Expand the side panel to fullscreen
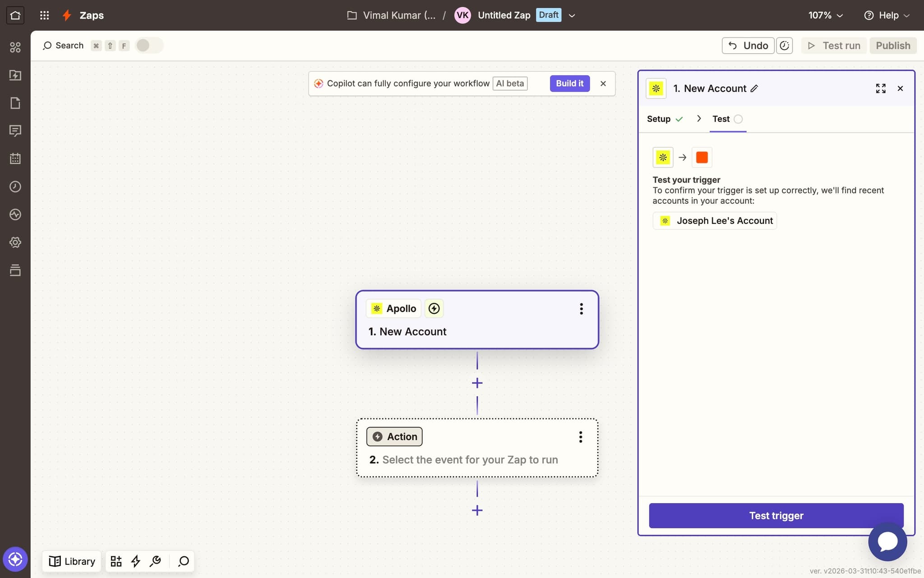This screenshot has width=924, height=578. (x=880, y=89)
